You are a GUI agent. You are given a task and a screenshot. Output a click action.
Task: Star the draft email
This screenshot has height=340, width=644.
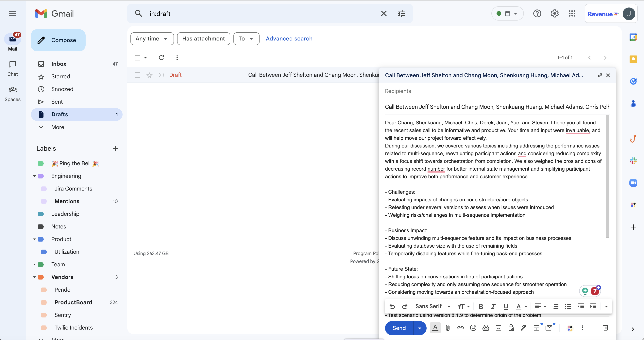point(149,75)
